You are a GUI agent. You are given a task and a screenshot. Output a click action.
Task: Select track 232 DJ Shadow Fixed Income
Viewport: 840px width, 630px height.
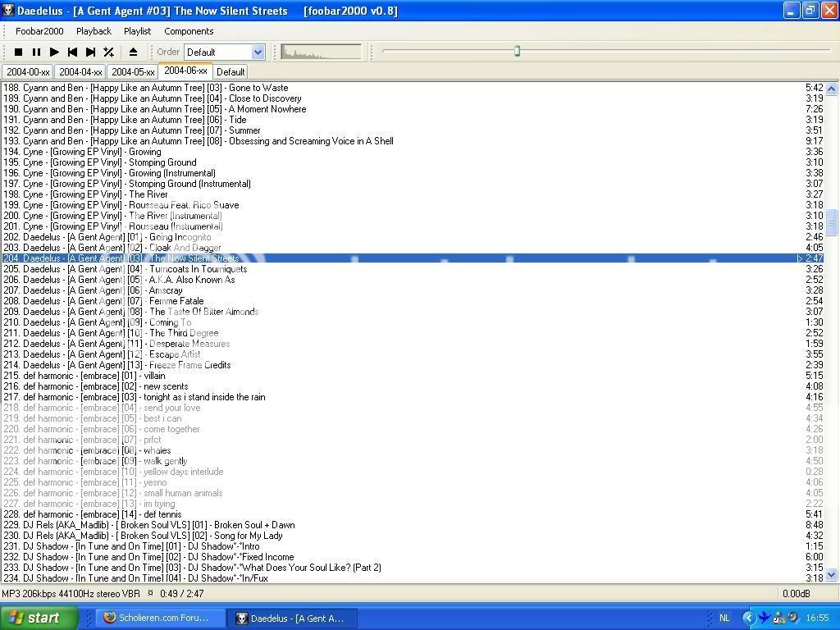pyautogui.click(x=413, y=557)
